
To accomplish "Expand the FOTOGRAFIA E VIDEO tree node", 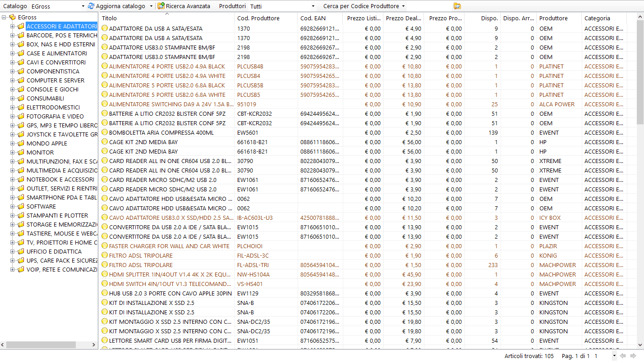I will click(12, 116).
